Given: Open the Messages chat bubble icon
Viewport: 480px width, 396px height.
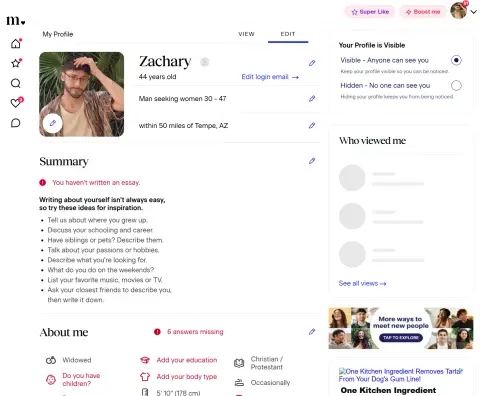Looking at the screenshot, I should pyautogui.click(x=16, y=123).
